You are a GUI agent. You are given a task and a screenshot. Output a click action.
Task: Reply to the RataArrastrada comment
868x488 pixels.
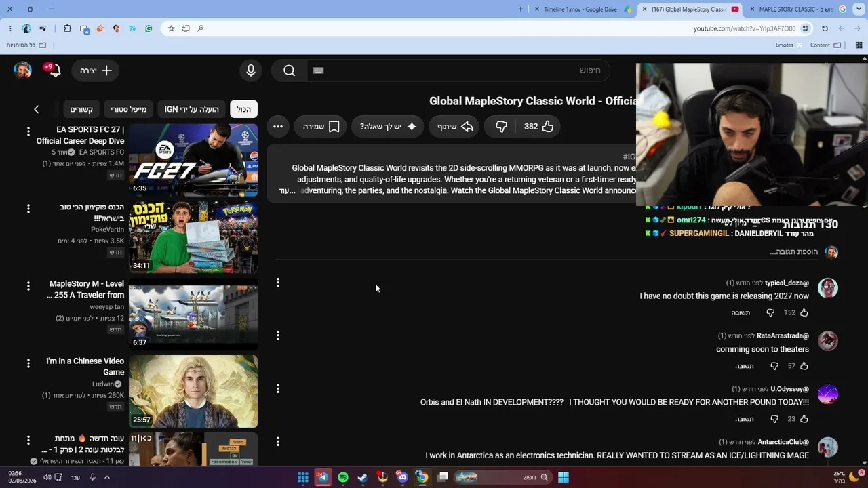pyautogui.click(x=745, y=366)
